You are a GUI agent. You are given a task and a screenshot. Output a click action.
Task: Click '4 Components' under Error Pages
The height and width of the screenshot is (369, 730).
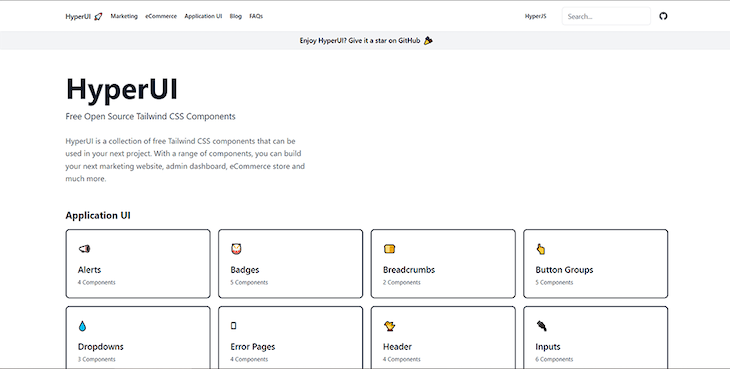pyautogui.click(x=249, y=359)
